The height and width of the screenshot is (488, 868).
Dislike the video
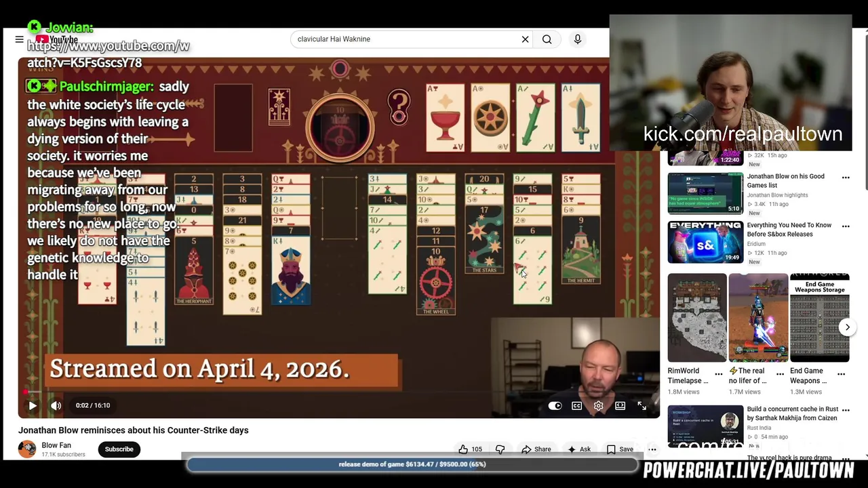500,449
